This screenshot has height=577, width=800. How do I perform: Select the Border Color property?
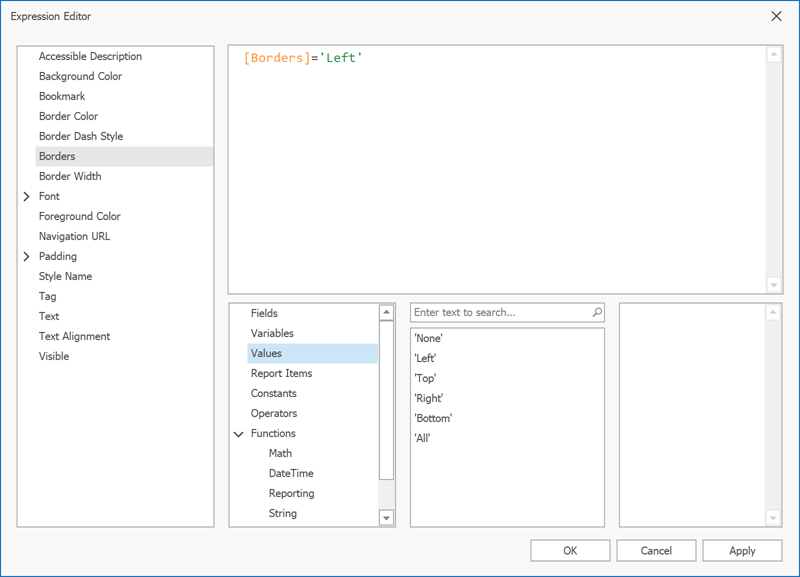tap(68, 116)
